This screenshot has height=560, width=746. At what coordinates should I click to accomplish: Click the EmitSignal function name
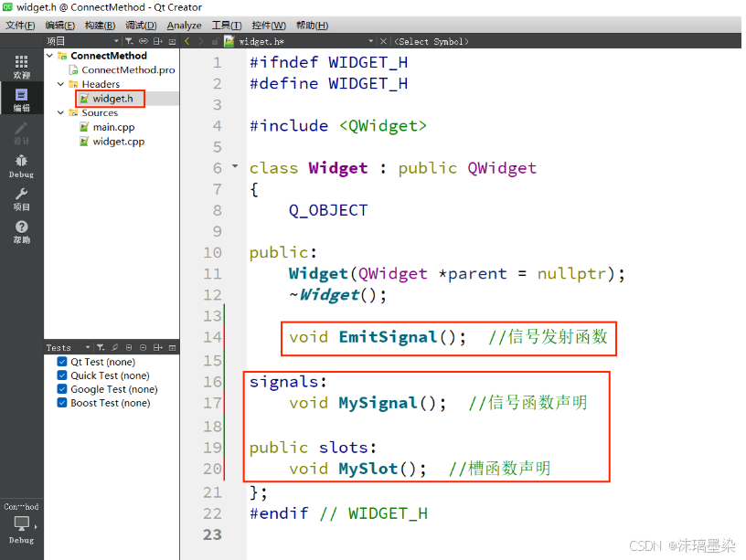coord(389,337)
